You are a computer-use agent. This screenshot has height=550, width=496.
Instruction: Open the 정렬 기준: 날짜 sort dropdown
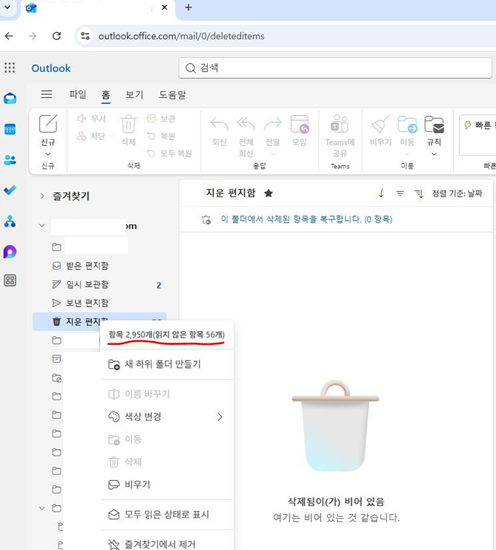click(457, 193)
